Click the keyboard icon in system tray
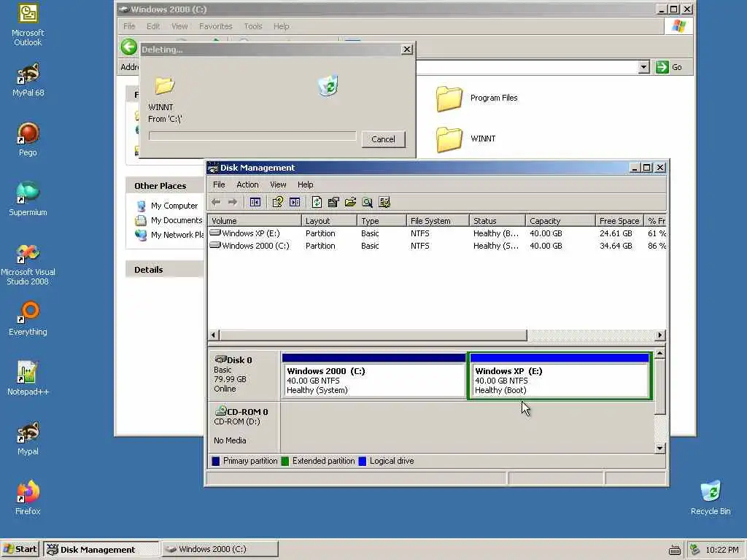 click(x=674, y=550)
